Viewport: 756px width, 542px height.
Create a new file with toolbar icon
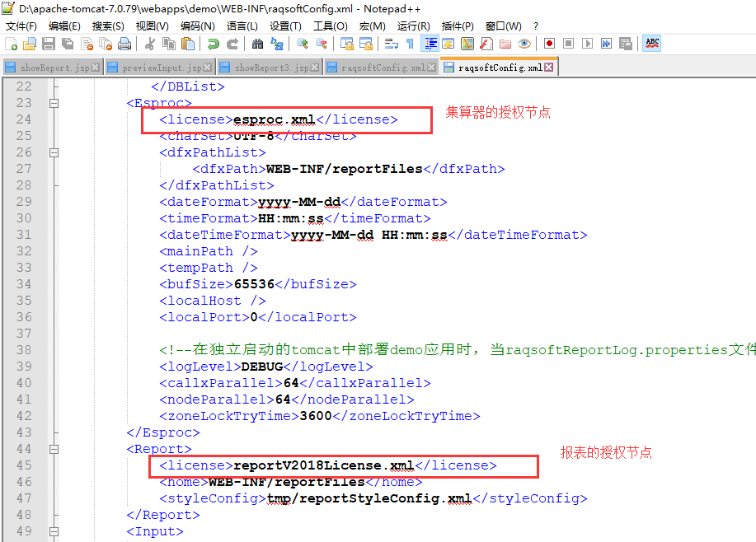11,44
